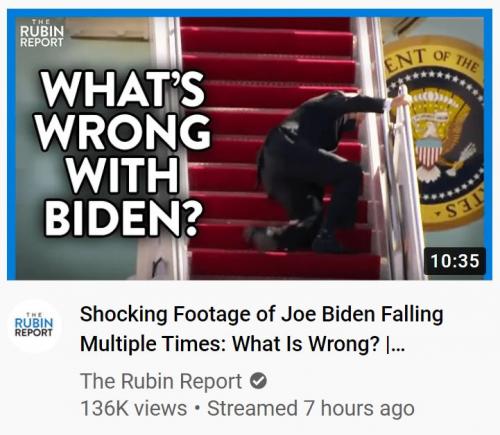
Task: Click the blue border around the thumbnail
Action: click(249, 13)
